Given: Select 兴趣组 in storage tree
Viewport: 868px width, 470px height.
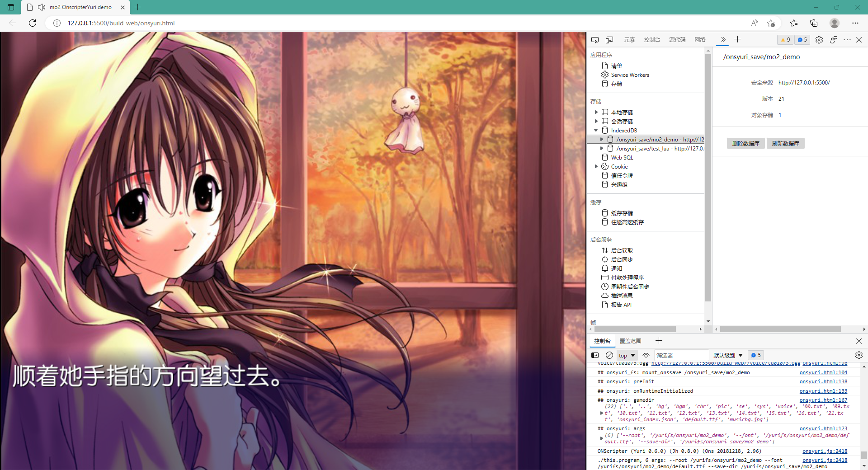Looking at the screenshot, I should [619, 184].
